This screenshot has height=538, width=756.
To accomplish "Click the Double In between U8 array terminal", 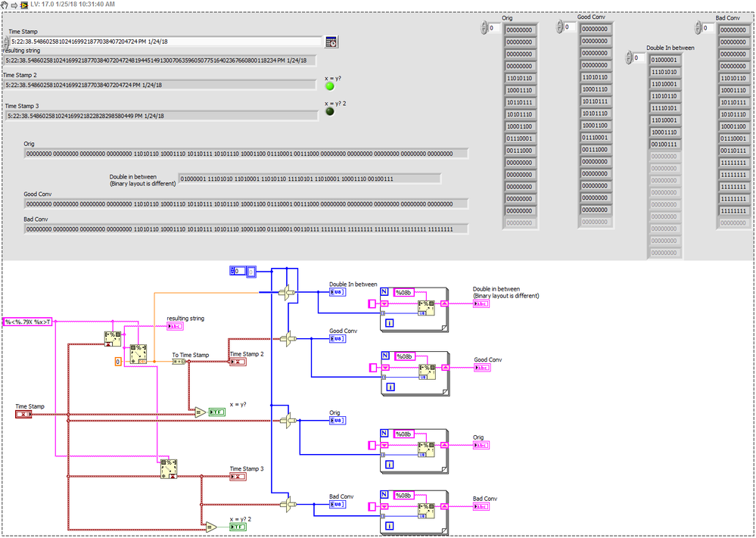I will [338, 292].
